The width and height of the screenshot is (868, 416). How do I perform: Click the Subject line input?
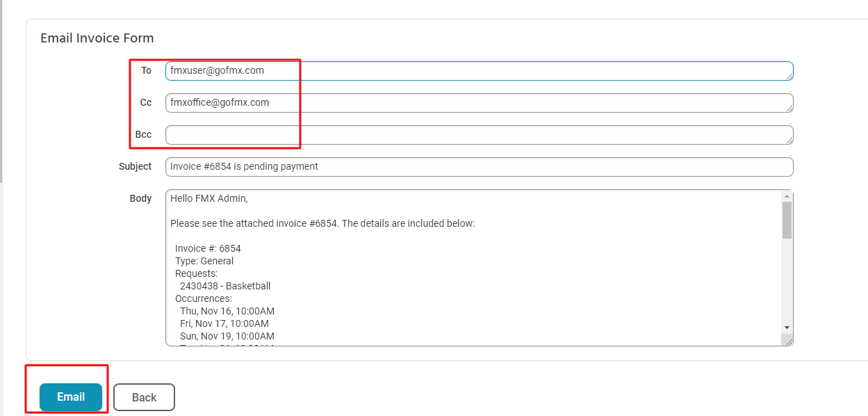[x=478, y=167]
